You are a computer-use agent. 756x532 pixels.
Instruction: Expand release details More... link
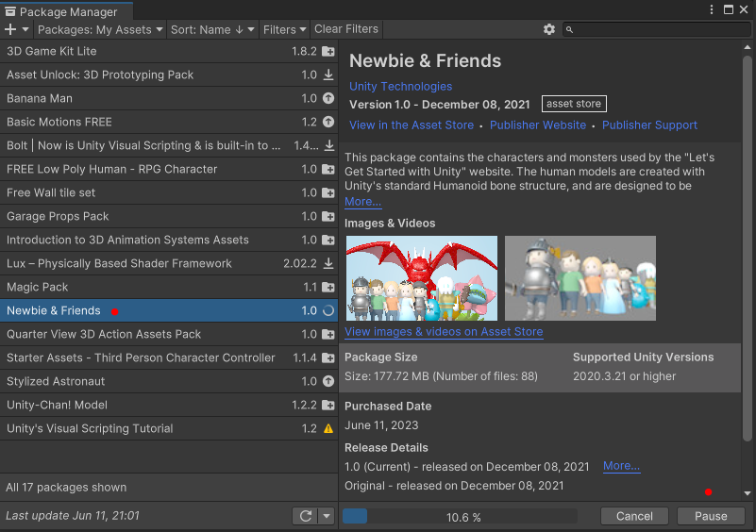(621, 466)
